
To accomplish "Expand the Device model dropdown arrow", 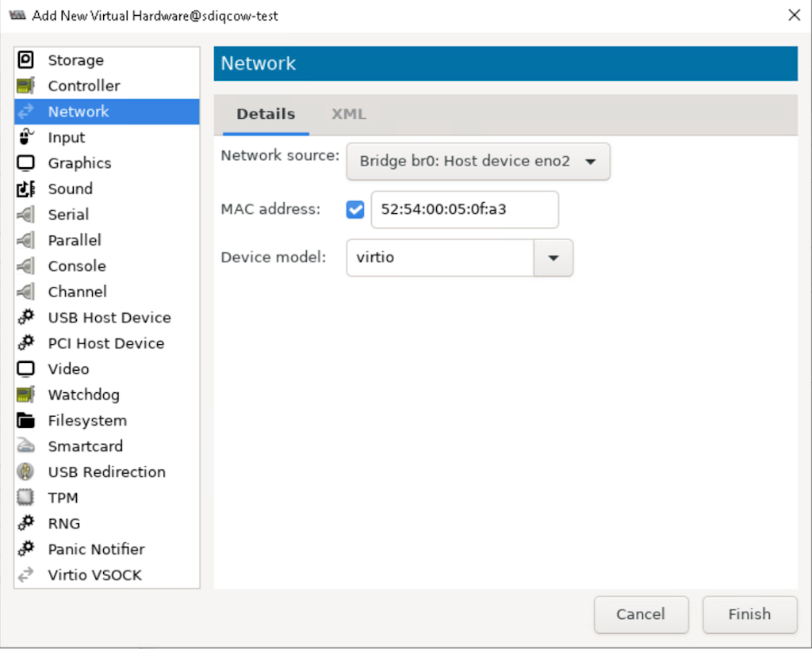I will coord(553,258).
